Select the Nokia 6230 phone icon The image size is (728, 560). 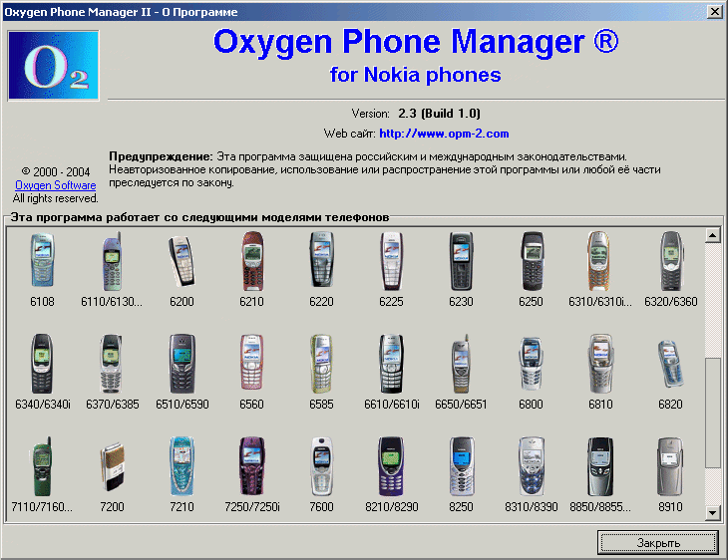461,261
